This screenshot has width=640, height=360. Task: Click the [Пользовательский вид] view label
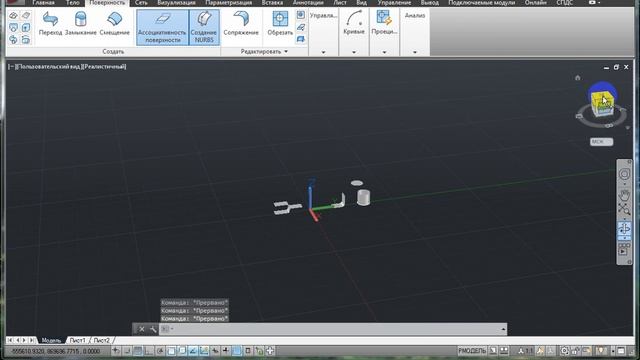click(x=48, y=67)
